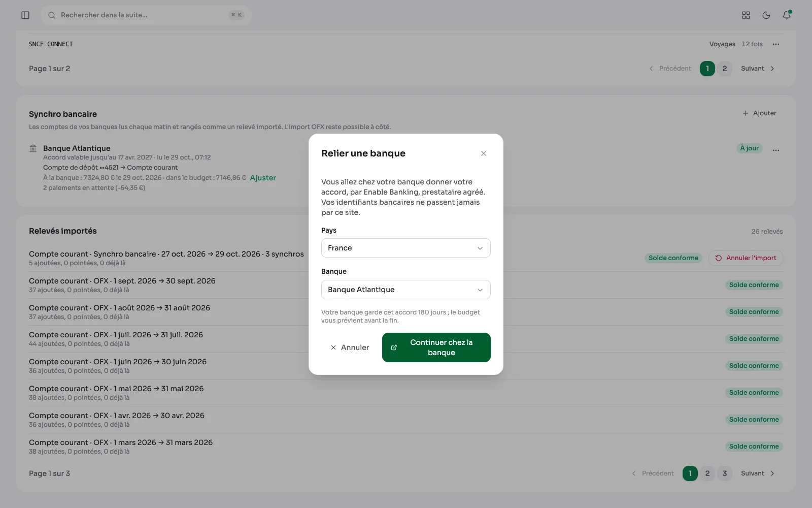The width and height of the screenshot is (812, 508).
Task: Click Suivant in the top pagination
Action: point(758,69)
